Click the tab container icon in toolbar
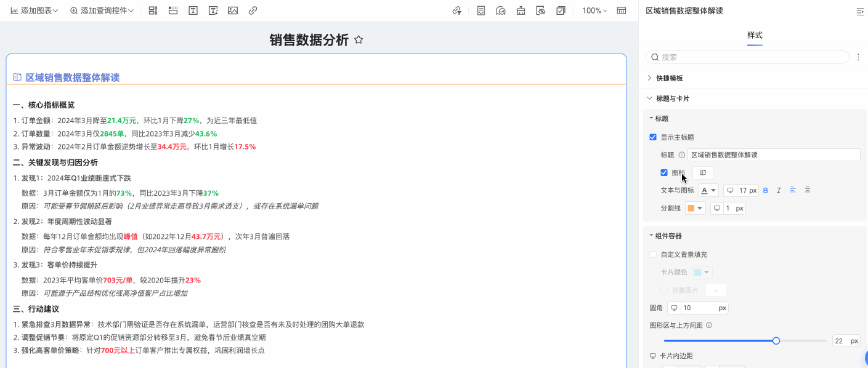 [x=173, y=10]
